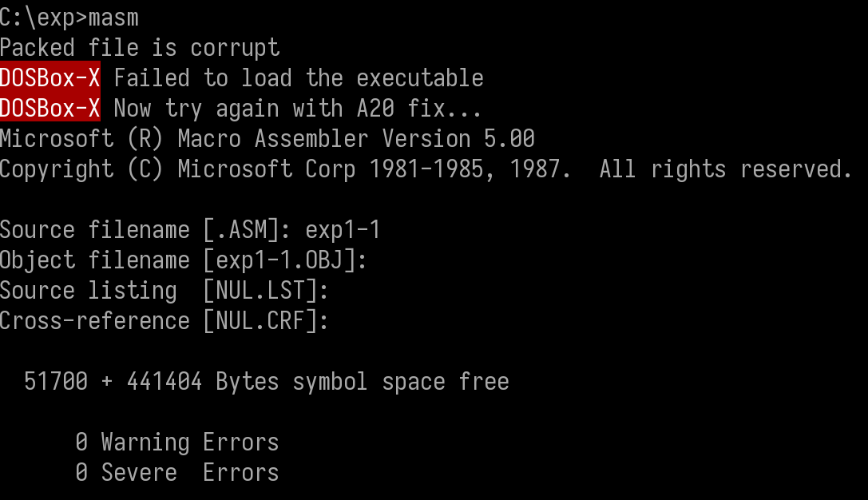Screen dimensions: 868x500
Task: Click the "Packed file is corrupt" message
Action: 140,47
